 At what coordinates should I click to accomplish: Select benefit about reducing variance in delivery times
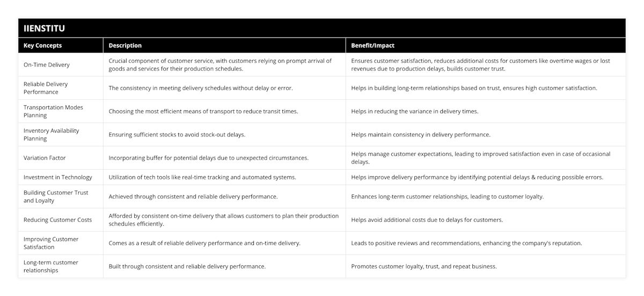click(414, 111)
